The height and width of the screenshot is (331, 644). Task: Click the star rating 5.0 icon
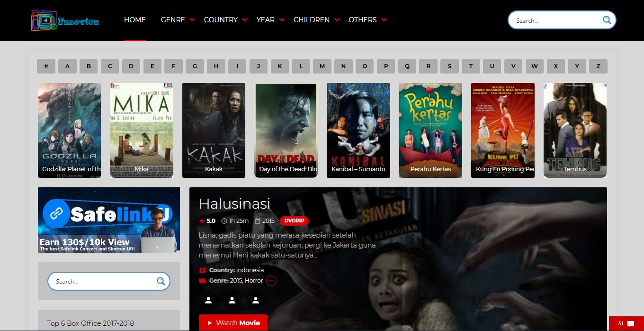(x=202, y=221)
